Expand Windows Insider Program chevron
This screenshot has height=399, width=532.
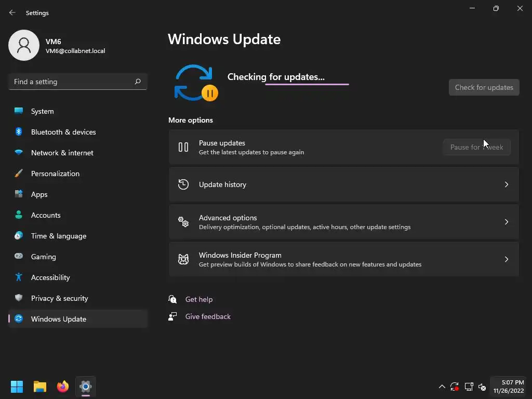point(506,259)
